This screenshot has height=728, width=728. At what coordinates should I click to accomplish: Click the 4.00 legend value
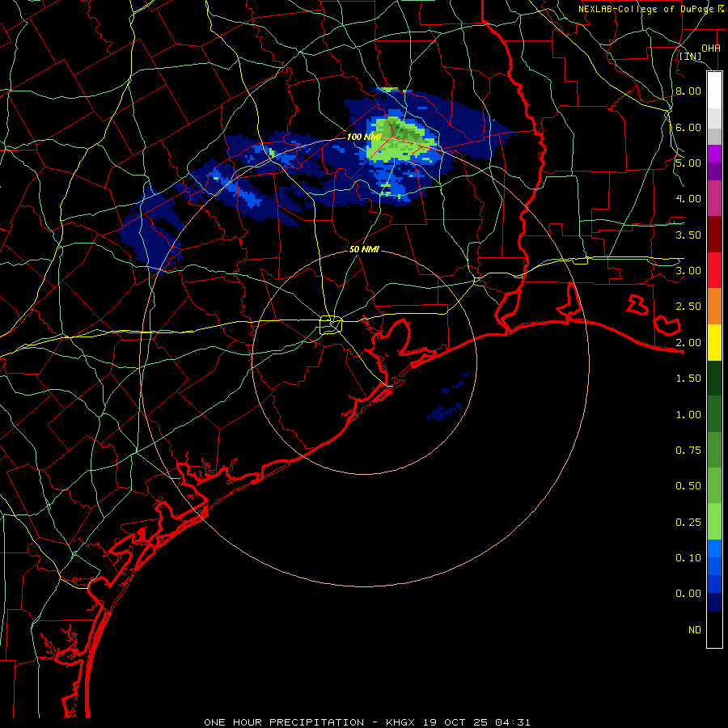tap(688, 199)
